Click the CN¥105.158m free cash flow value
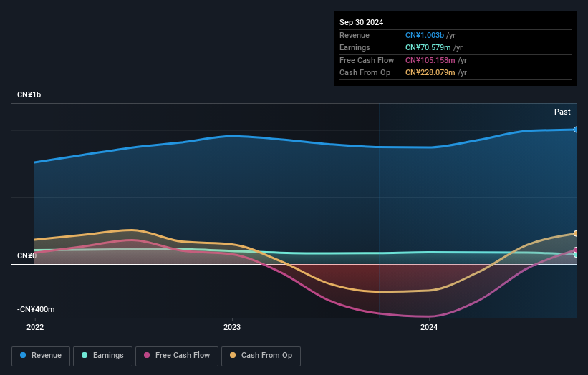 click(430, 60)
